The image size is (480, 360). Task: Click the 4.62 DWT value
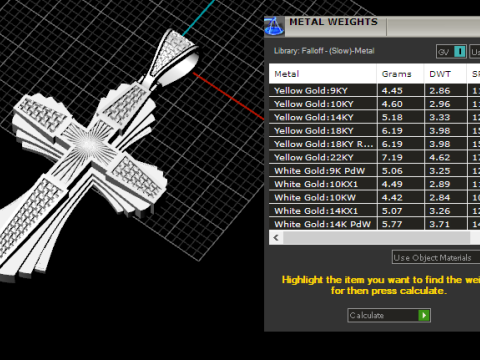(440, 157)
